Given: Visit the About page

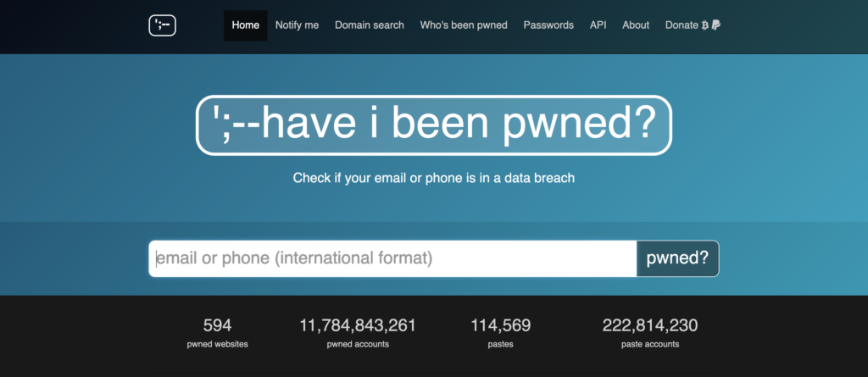Looking at the screenshot, I should click(636, 25).
